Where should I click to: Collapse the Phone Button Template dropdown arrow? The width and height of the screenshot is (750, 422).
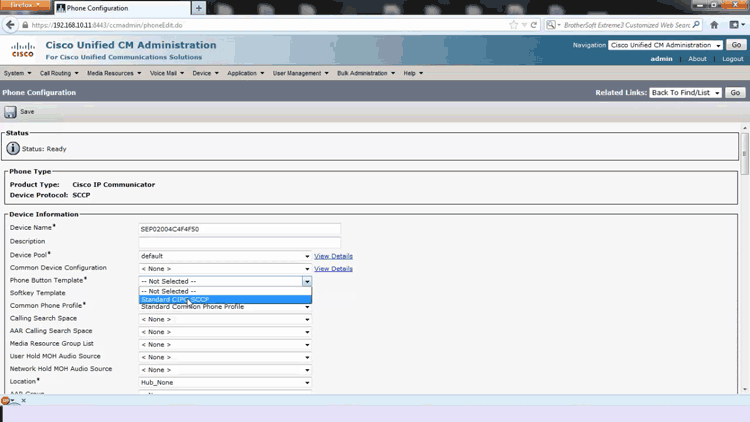[x=307, y=281]
